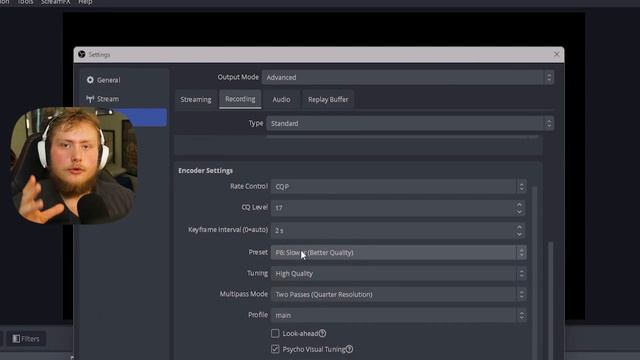Click the Stream antenna icon

[90, 99]
